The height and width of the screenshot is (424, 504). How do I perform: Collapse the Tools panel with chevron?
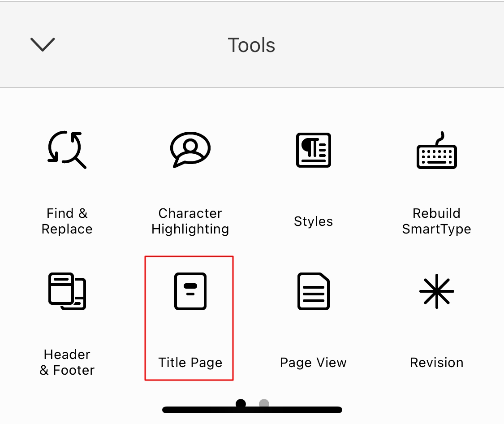click(43, 44)
